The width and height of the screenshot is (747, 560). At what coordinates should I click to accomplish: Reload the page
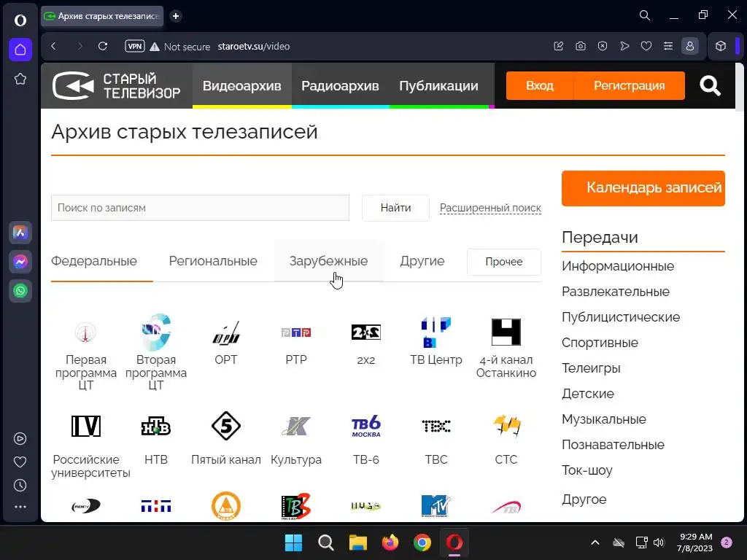tap(102, 46)
